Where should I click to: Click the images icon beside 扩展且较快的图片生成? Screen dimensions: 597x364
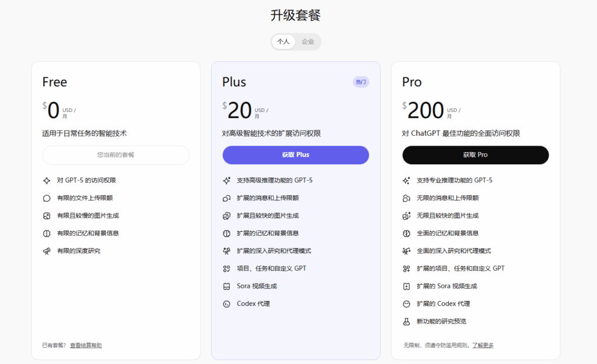[227, 216]
